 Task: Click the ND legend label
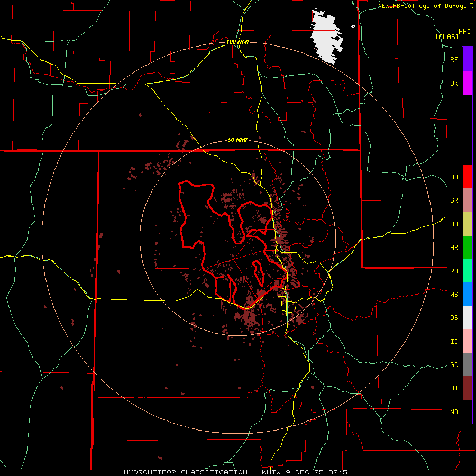point(454,412)
